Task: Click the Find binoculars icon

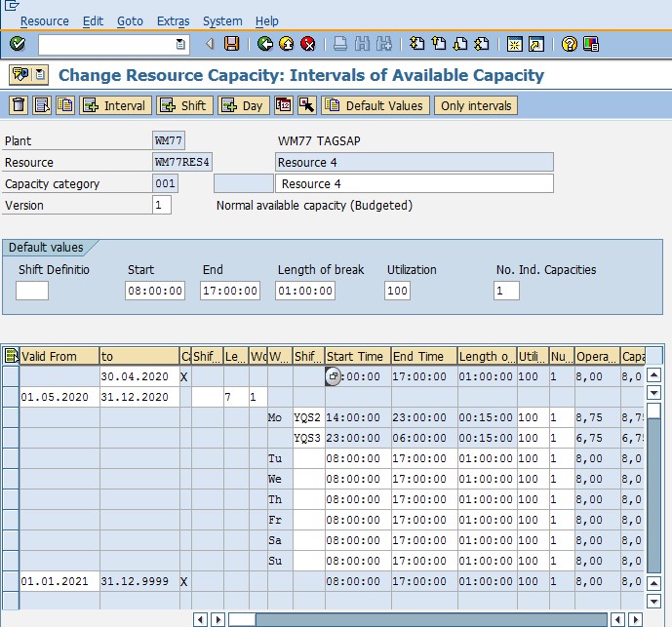Action: coord(362,44)
